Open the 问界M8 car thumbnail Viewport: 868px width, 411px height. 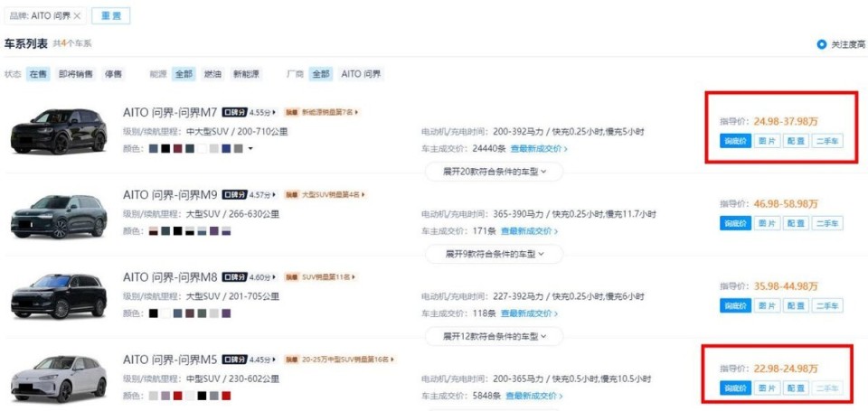59,296
